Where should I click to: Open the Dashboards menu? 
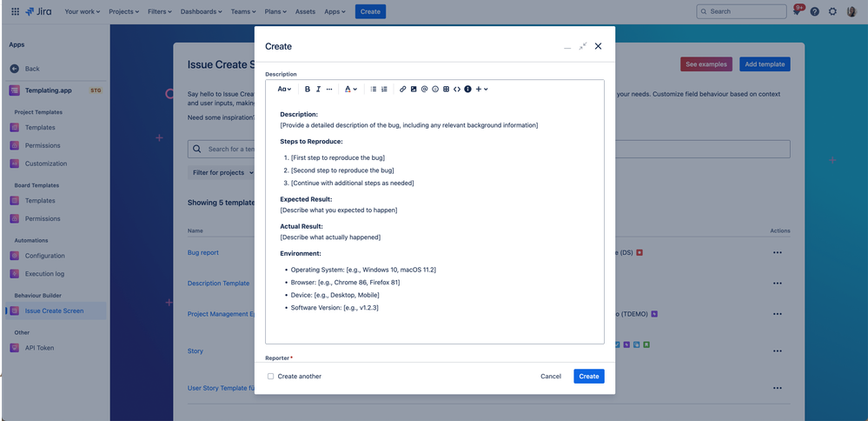pyautogui.click(x=202, y=11)
